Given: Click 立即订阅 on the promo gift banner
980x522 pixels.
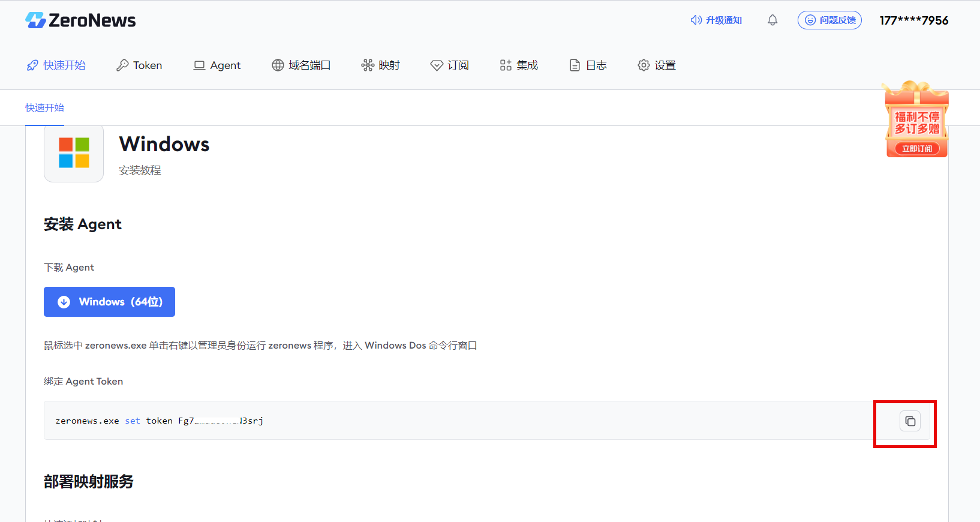Looking at the screenshot, I should 917,149.
